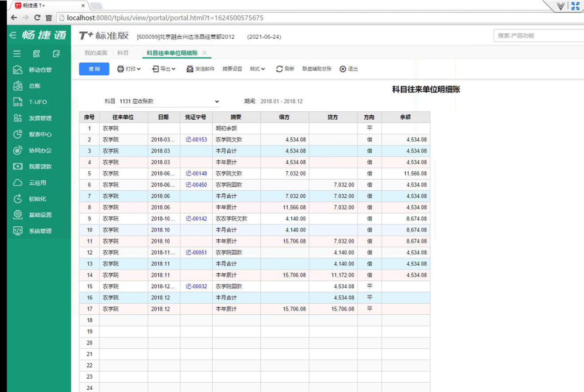Click the sidebar icon right of the magnifier
The width and height of the screenshot is (584, 392).
click(x=56, y=54)
